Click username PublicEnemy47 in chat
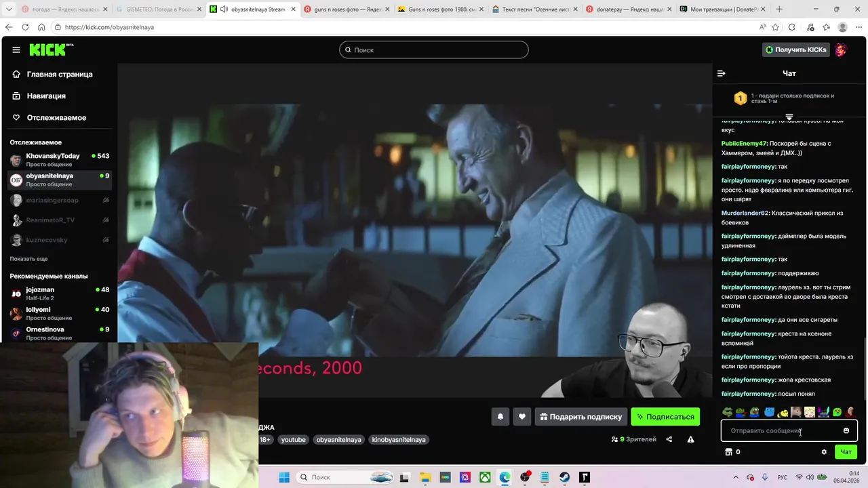Screen dimensions: 868x488 click(744, 144)
